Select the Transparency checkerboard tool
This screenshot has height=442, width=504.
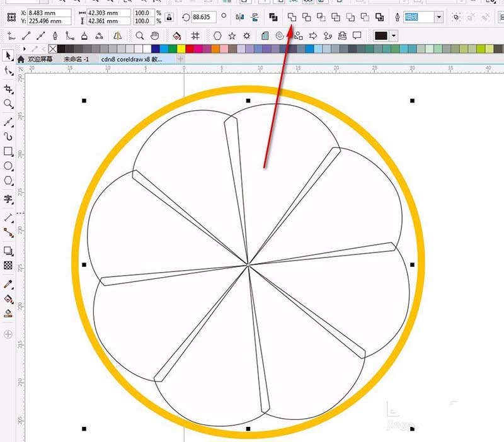[8, 265]
